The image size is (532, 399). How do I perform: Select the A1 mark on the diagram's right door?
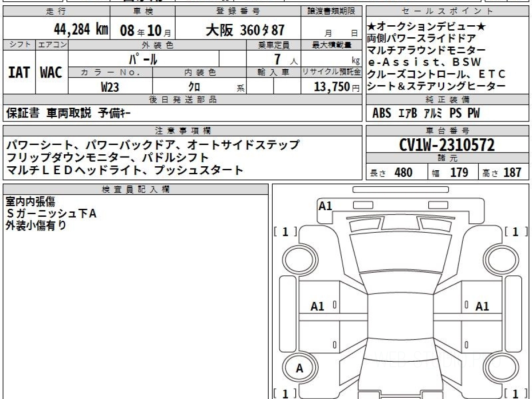pyautogui.click(x=482, y=306)
